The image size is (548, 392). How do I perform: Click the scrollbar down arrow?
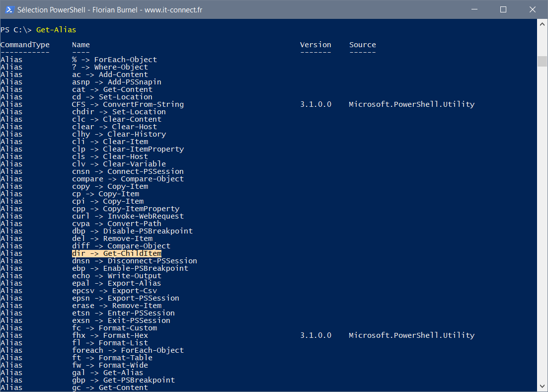coord(542,386)
